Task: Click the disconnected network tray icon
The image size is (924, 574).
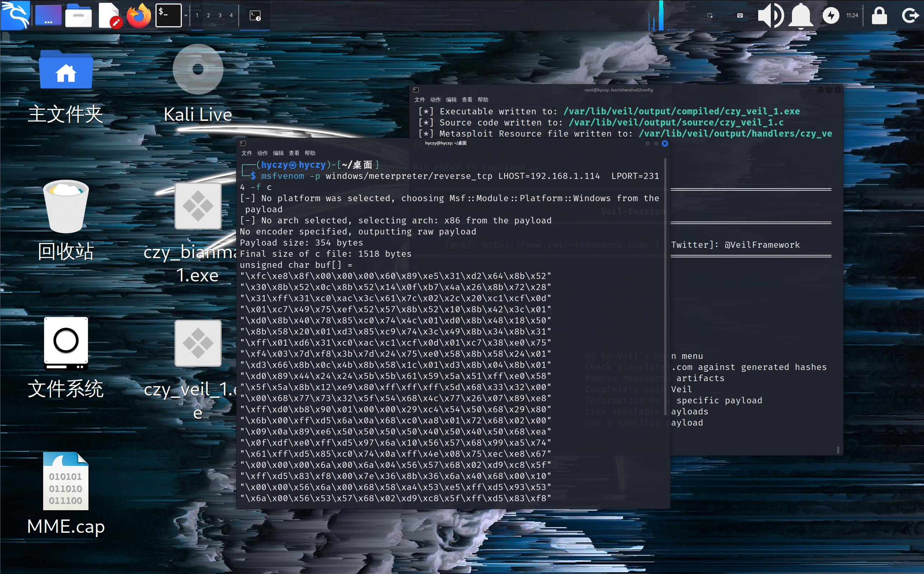Action: 709,15
